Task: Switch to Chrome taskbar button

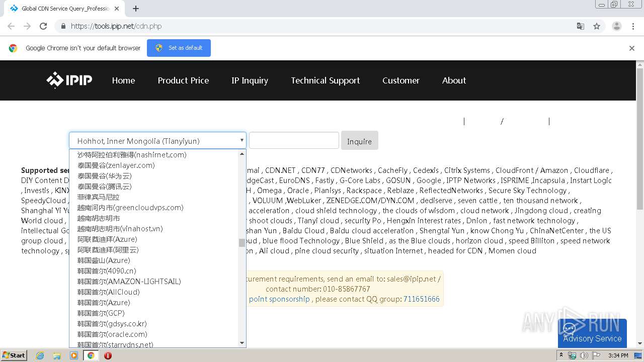Action: [91, 355]
